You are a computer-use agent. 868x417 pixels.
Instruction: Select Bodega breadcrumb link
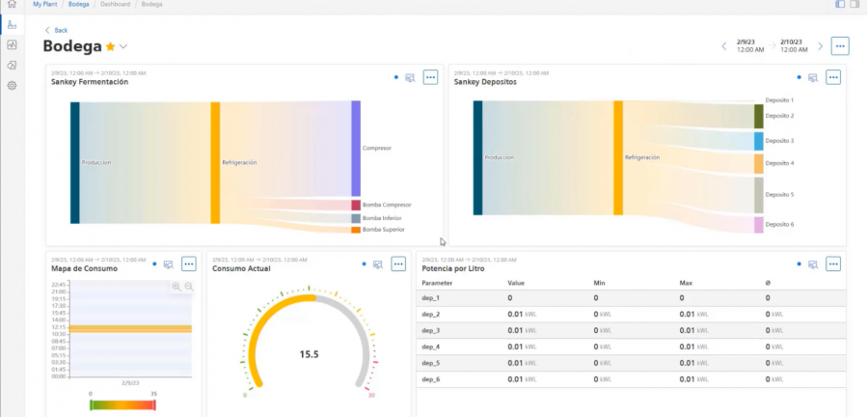80,5
